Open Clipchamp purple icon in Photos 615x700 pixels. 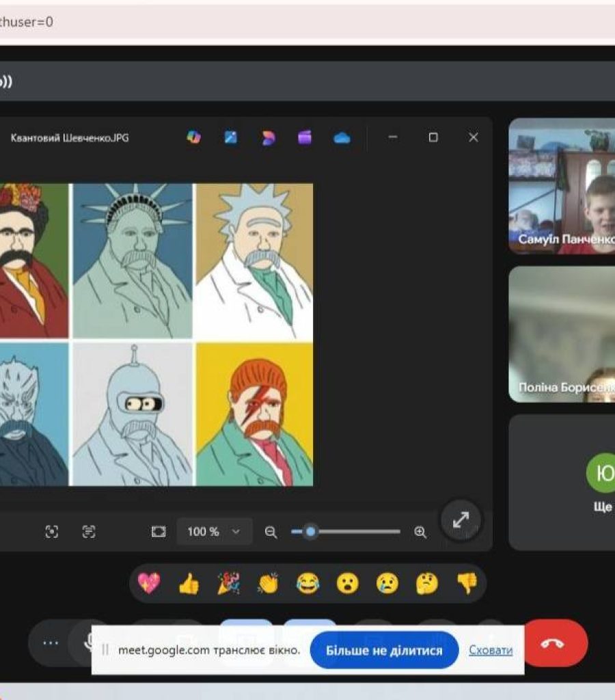click(304, 137)
